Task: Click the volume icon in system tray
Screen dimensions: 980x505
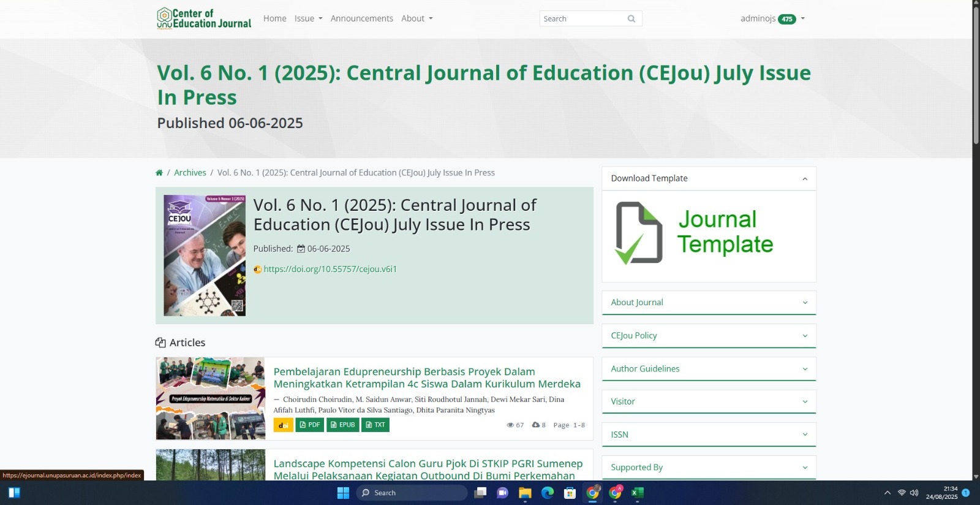Action: click(x=914, y=493)
